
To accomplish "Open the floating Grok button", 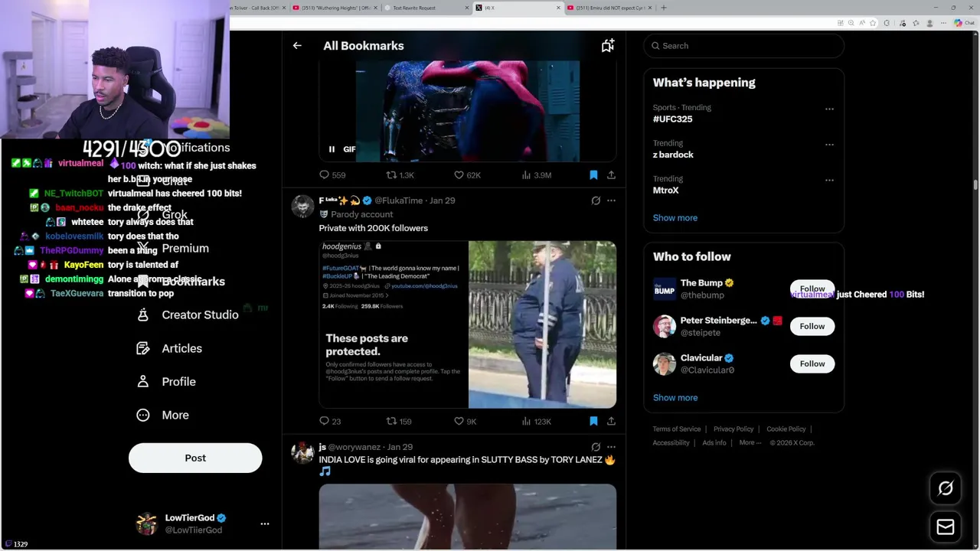I will click(x=946, y=488).
